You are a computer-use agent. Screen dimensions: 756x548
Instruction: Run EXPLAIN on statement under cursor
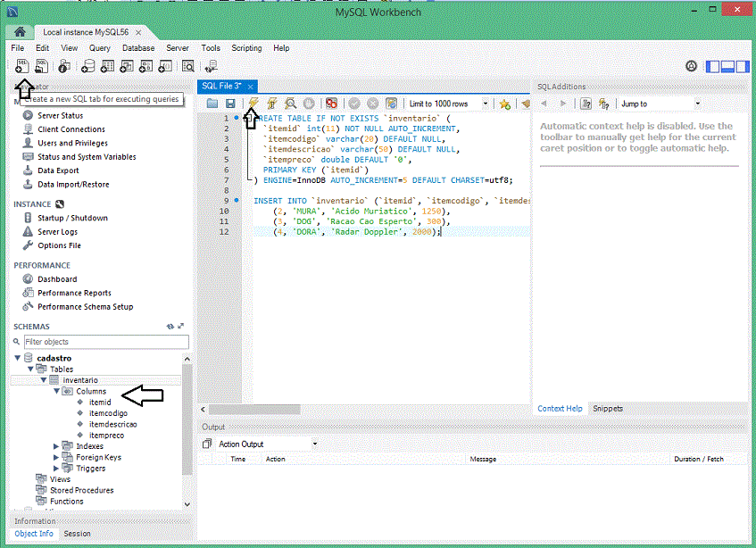[x=290, y=104]
